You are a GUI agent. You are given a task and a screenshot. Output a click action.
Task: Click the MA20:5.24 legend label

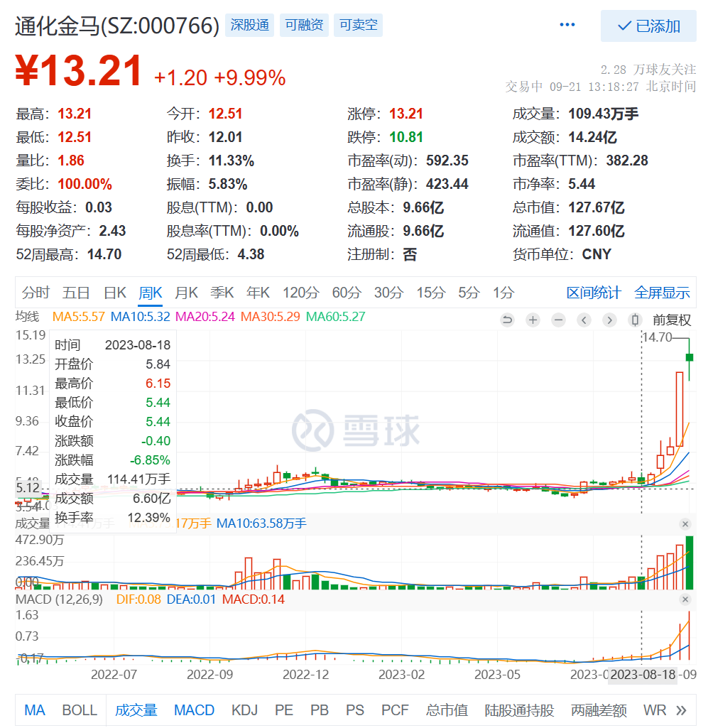[205, 317]
